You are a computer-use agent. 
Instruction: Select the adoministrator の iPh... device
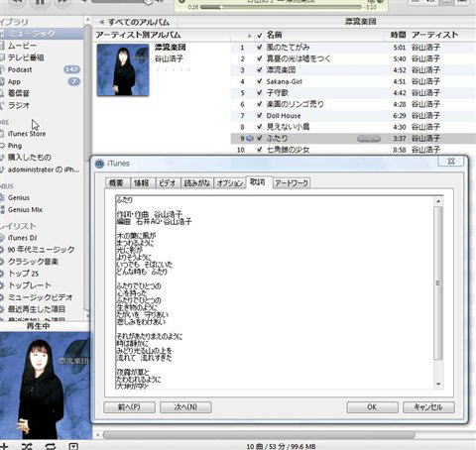coord(44,169)
